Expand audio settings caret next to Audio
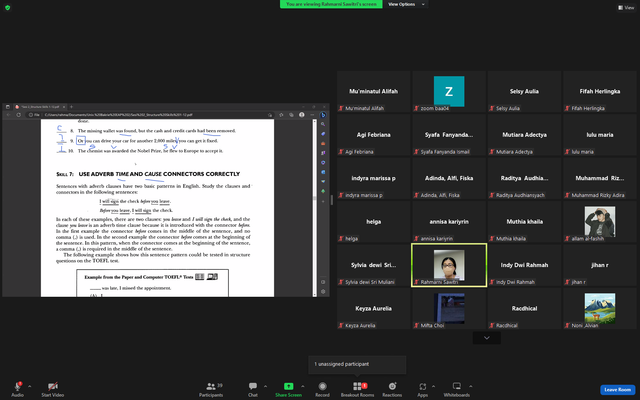 coord(29,386)
